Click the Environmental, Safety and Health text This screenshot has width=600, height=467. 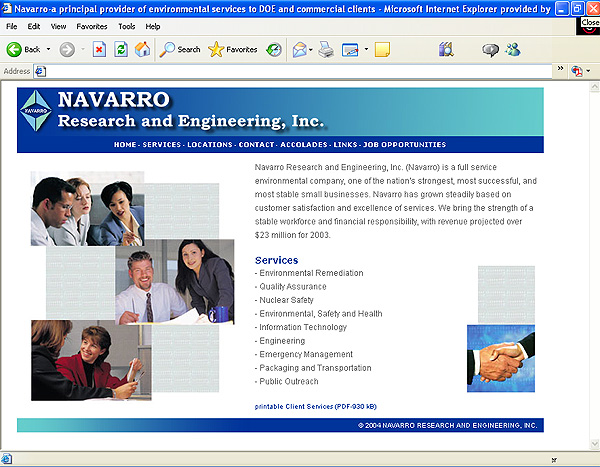321,314
